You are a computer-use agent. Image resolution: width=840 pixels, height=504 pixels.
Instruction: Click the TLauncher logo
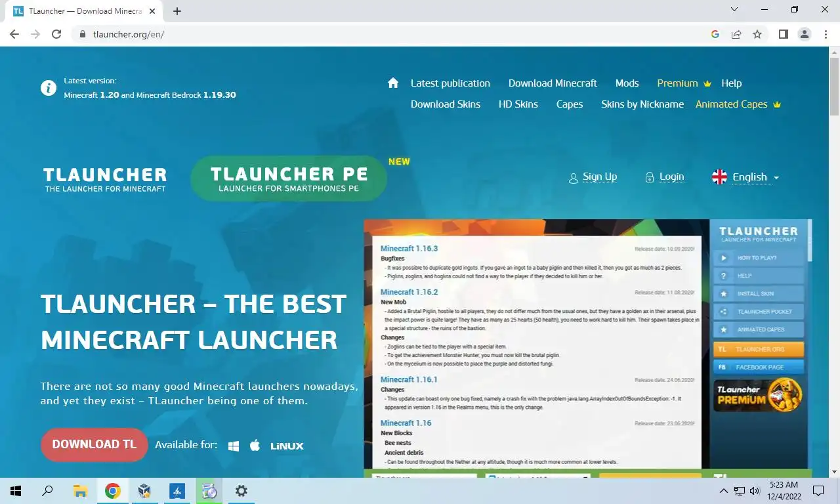(x=105, y=179)
